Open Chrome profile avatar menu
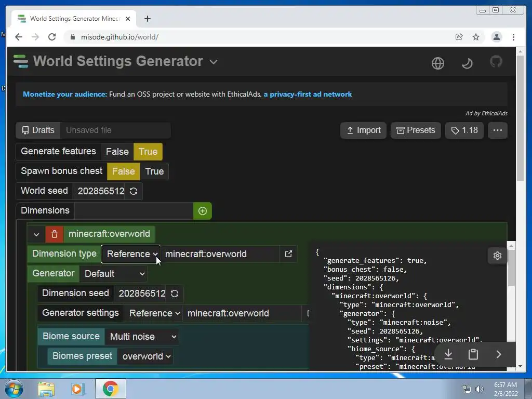532x399 pixels. (x=496, y=37)
